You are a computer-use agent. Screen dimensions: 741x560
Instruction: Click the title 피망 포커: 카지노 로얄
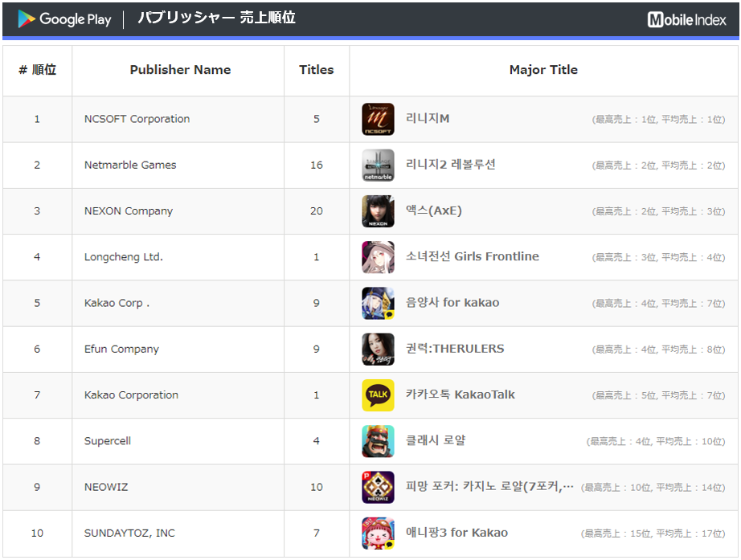(489, 486)
